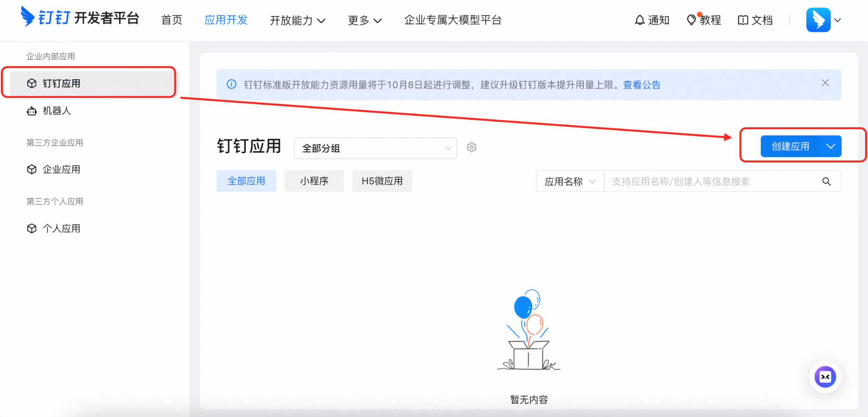868x417 pixels.
Task: Open the 应用名称 search type dropdown
Action: [x=570, y=181]
